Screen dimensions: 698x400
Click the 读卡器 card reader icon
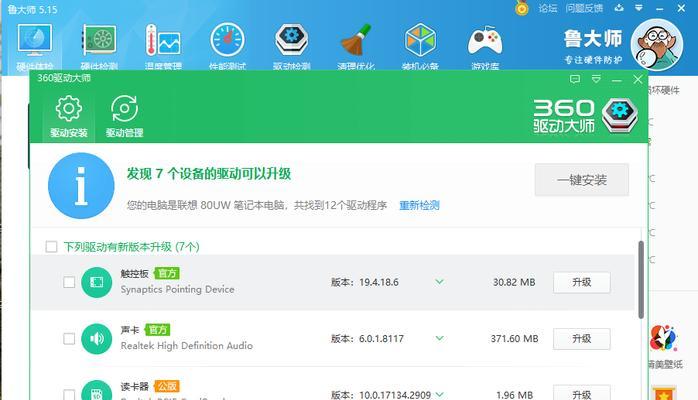[97, 390]
